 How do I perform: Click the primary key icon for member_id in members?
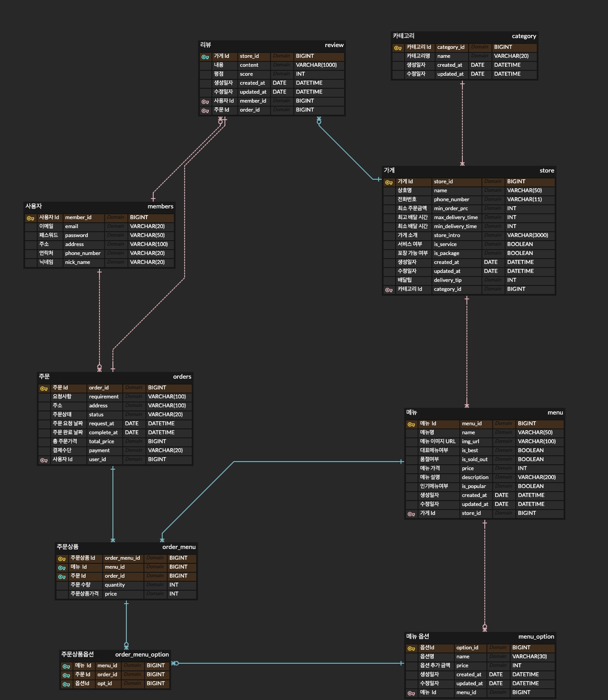click(x=30, y=218)
